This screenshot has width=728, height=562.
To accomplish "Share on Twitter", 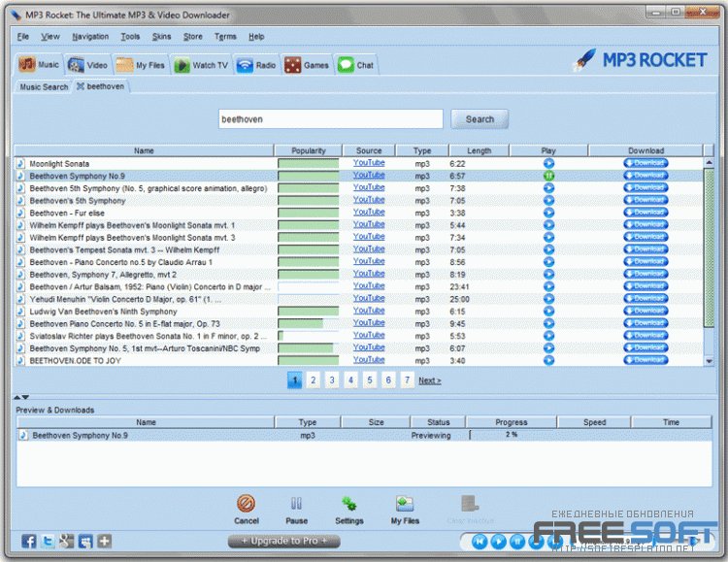I will pyautogui.click(x=48, y=541).
